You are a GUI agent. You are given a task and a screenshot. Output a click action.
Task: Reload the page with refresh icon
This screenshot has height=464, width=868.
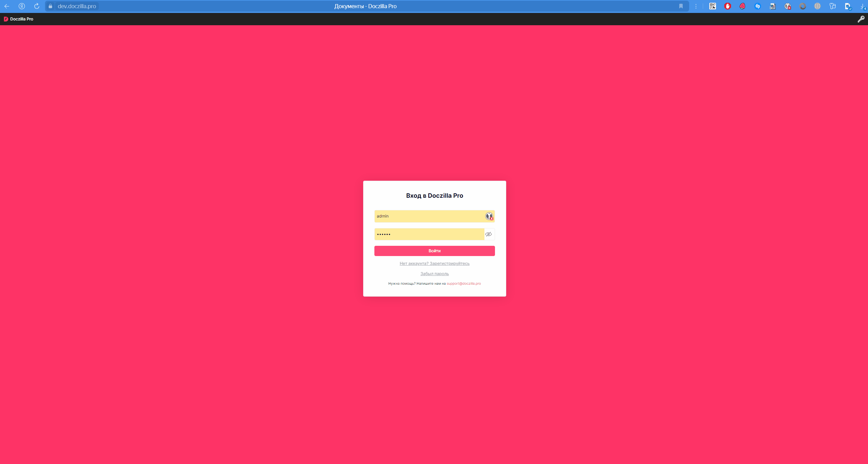coord(37,6)
